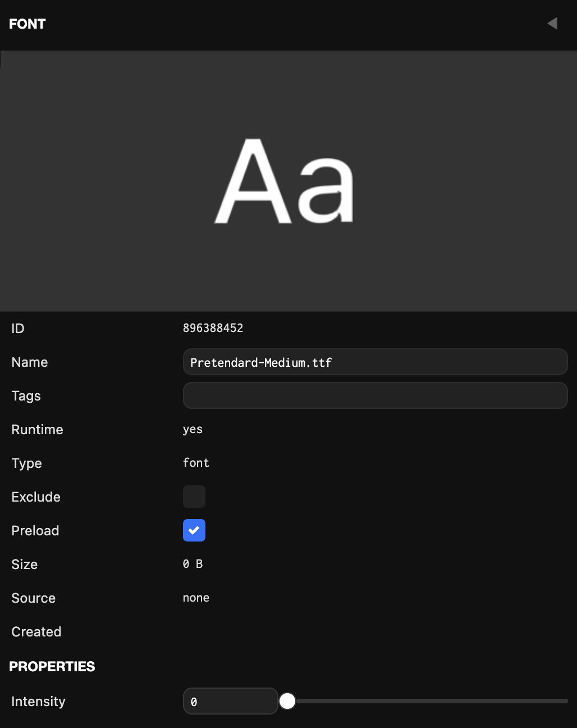Click the Created field label
The width and height of the screenshot is (577, 728).
point(36,631)
